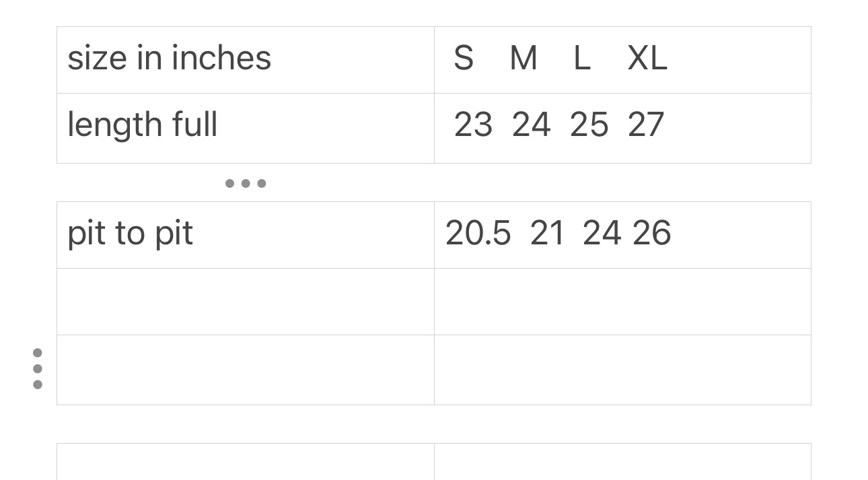Image resolution: width=868 pixels, height=480 pixels.
Task: Click right cell of bottom partial table
Action: [622, 462]
